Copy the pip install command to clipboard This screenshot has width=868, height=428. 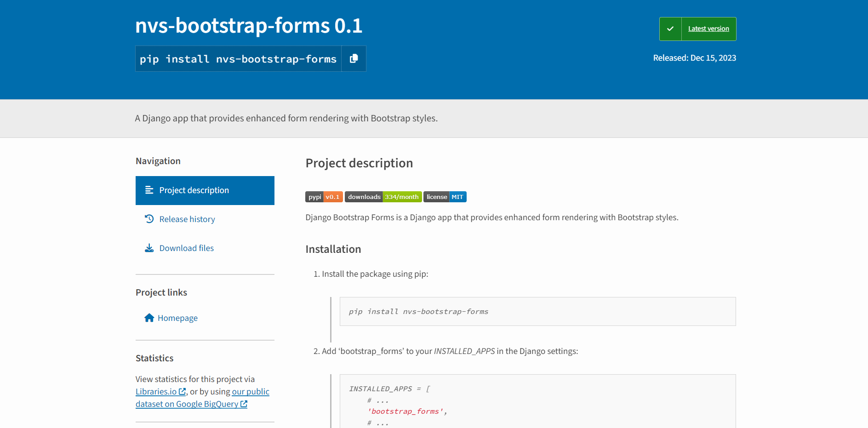(x=354, y=58)
